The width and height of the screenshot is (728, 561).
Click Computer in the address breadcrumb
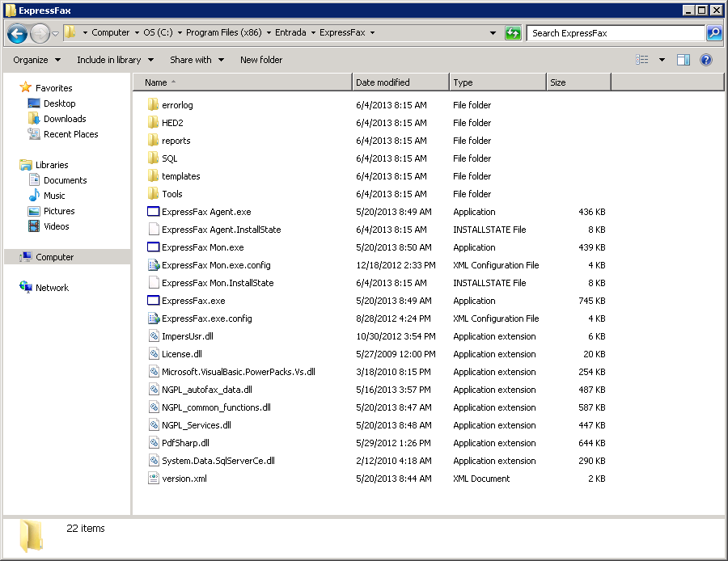point(111,32)
